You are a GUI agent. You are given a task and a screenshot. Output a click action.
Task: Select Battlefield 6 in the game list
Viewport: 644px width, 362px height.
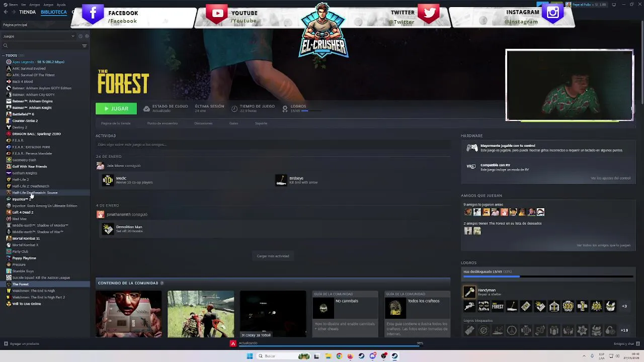[x=23, y=114]
